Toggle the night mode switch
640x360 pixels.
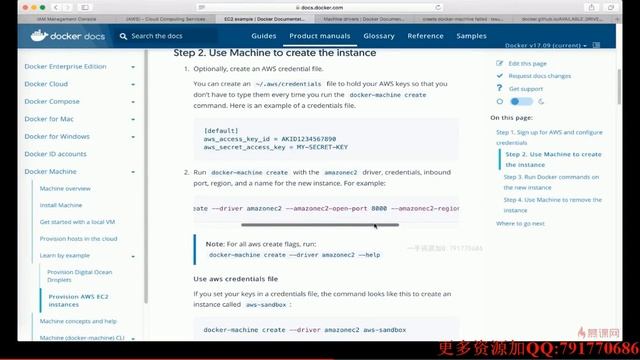point(521,101)
